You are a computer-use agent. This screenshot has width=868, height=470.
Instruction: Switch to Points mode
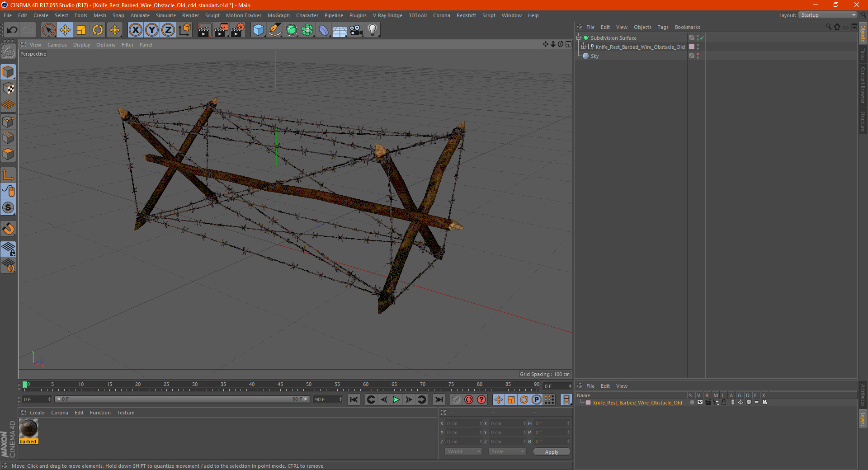(x=8, y=122)
